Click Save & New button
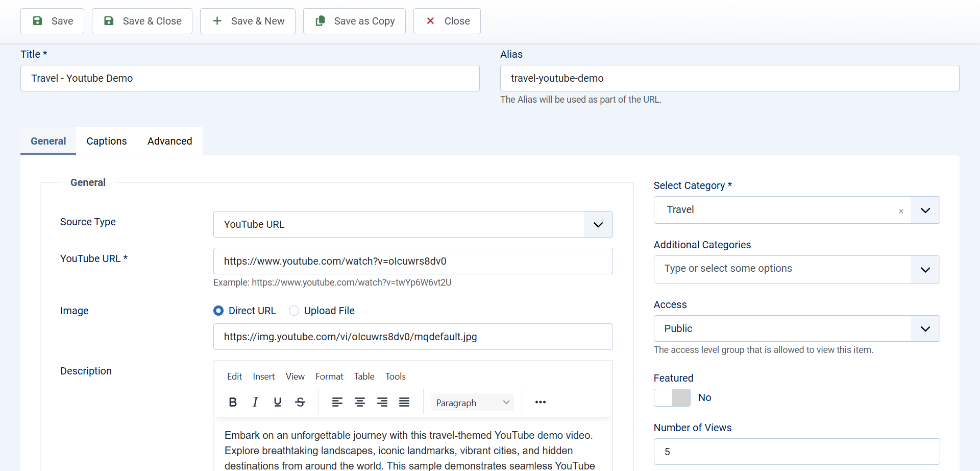Screen dimensions: 980x471 click(248, 21)
